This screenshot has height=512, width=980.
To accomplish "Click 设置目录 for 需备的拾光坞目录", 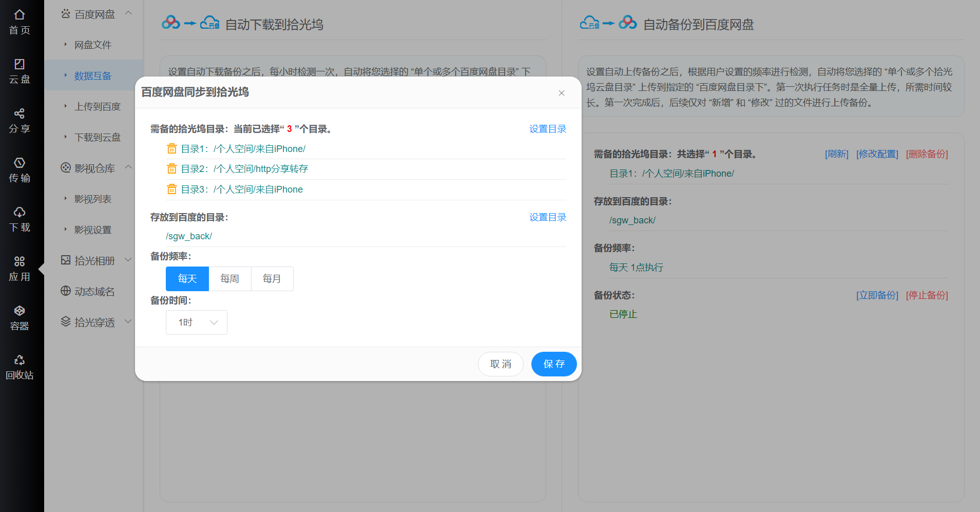I will coord(548,129).
